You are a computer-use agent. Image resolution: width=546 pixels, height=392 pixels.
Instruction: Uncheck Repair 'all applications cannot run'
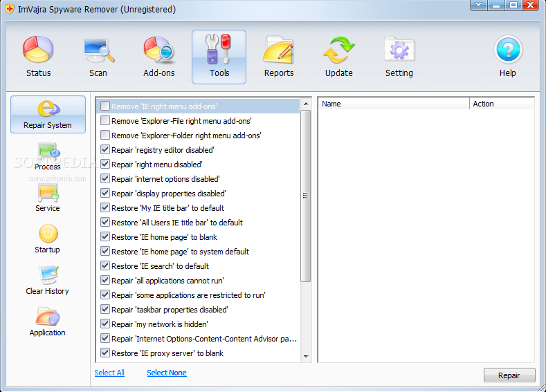tap(104, 281)
